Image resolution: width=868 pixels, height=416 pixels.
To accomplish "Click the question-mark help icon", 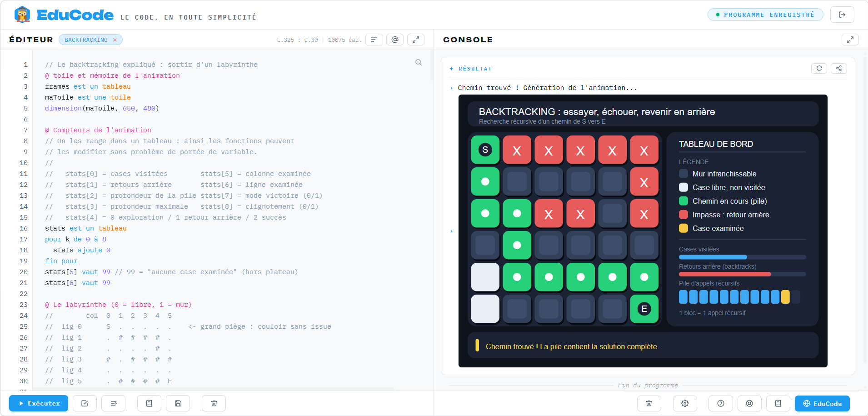I will pyautogui.click(x=721, y=403).
